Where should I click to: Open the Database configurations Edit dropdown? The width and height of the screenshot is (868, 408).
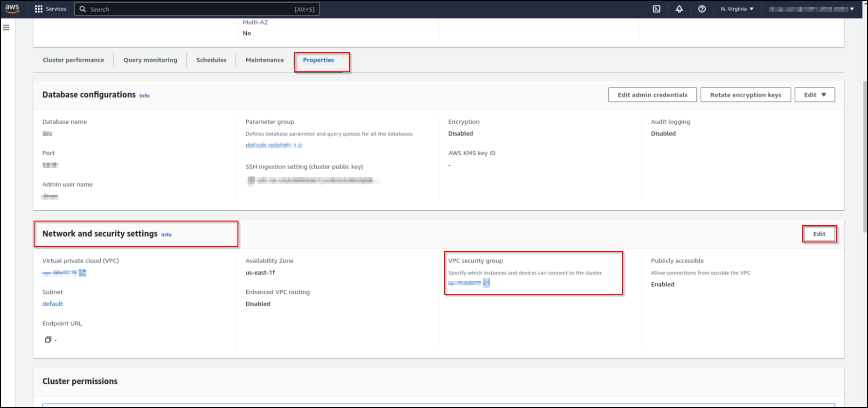pos(815,95)
